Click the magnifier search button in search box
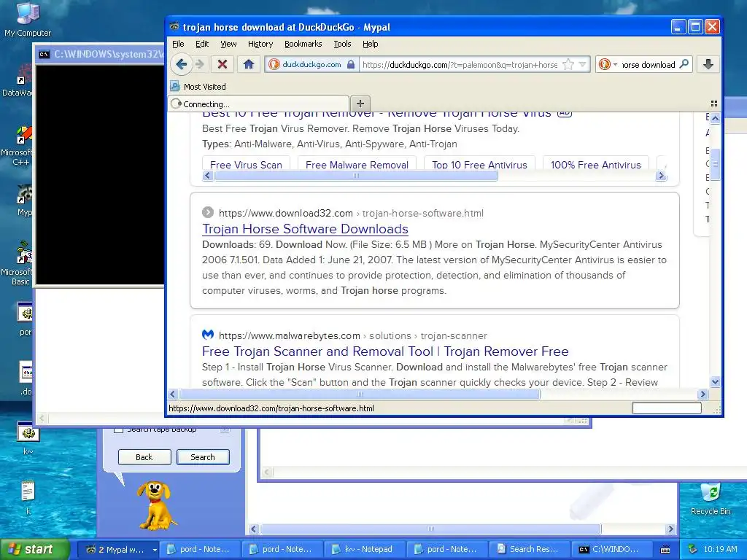The image size is (747, 560). tap(684, 64)
